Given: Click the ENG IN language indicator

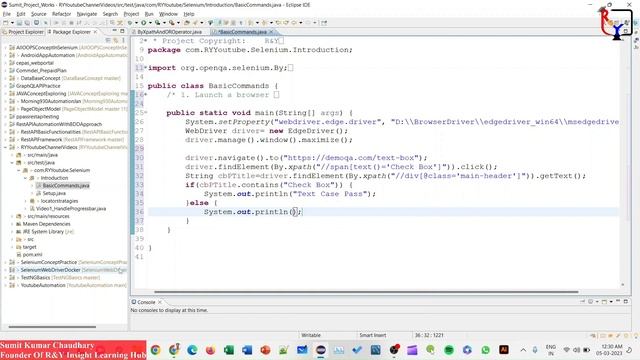Looking at the screenshot, I should click(551, 350).
